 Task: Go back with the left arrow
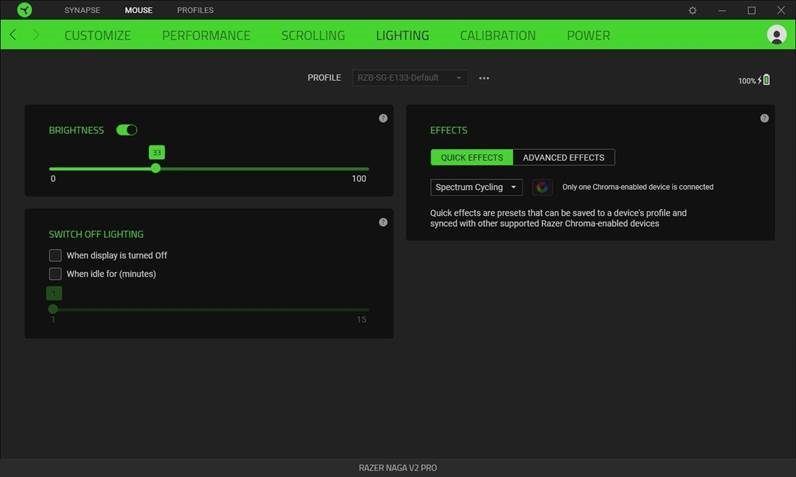pos(13,35)
